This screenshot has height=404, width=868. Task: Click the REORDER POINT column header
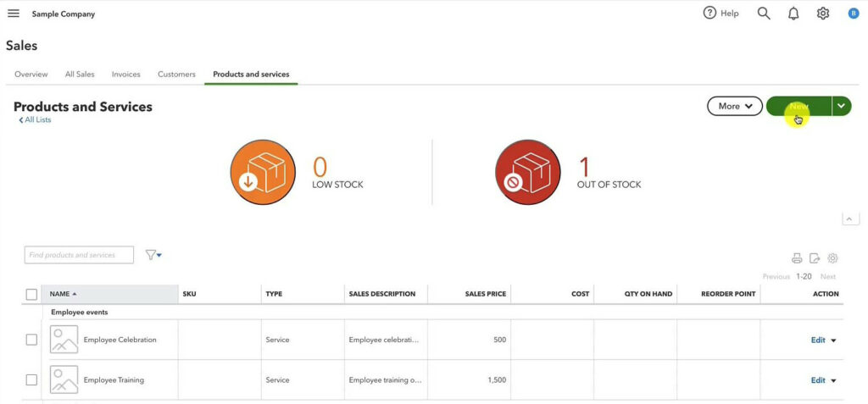point(719,294)
